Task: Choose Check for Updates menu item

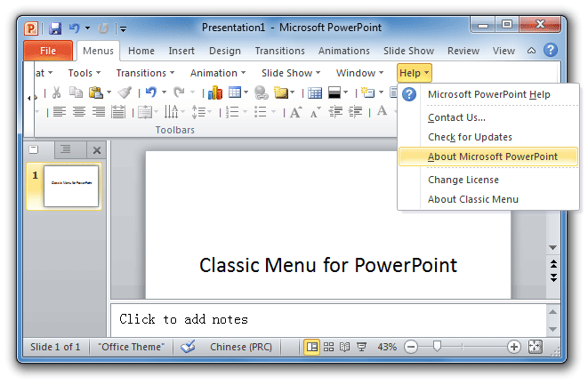Action: (489, 137)
